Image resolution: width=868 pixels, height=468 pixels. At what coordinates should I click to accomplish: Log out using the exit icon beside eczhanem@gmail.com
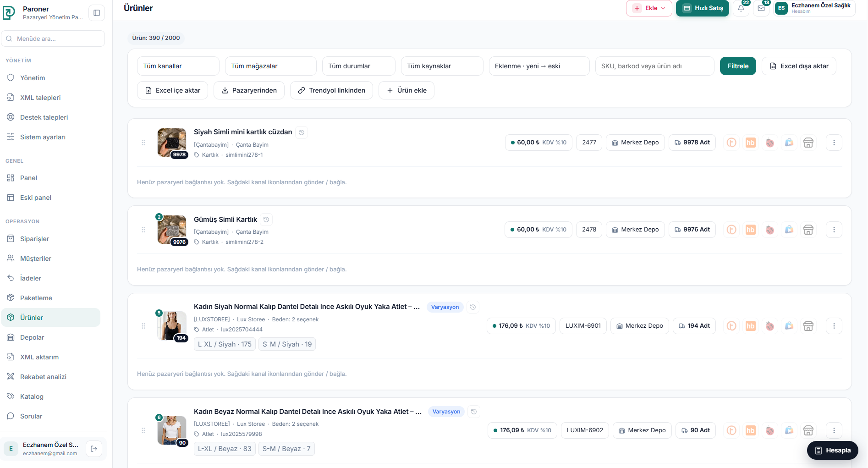(94, 449)
